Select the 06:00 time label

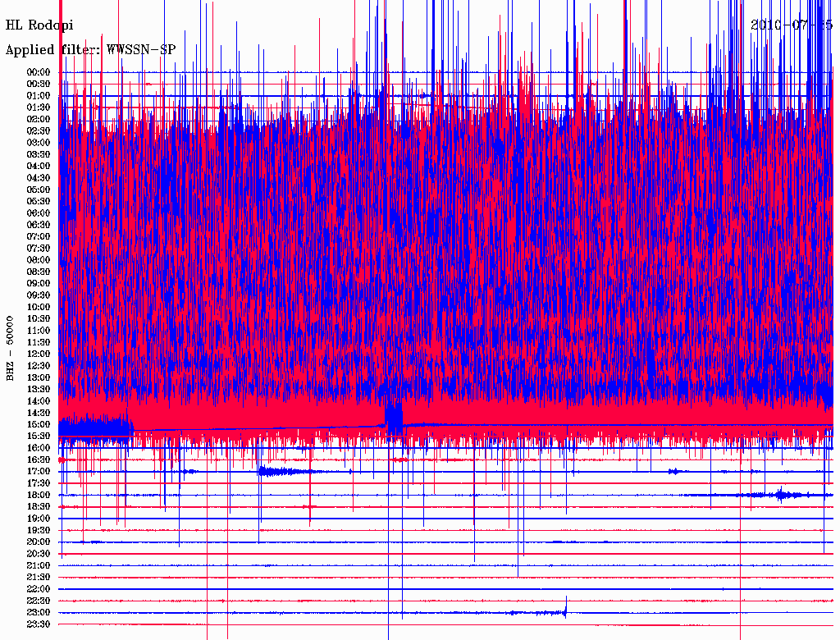(39, 213)
